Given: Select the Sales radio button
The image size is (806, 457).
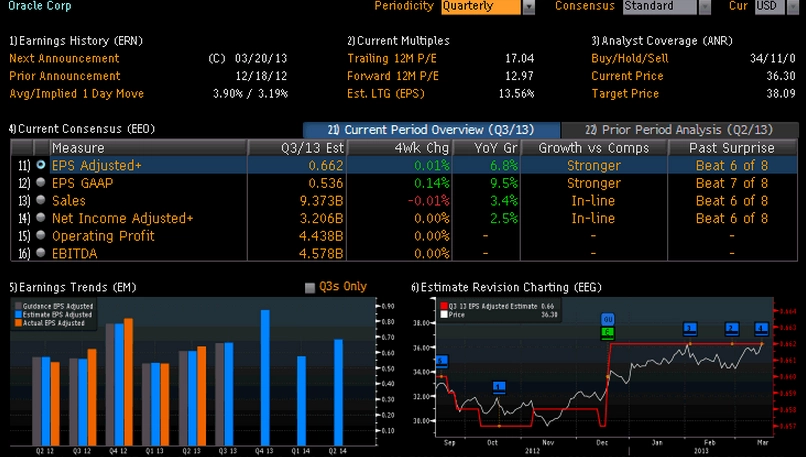Looking at the screenshot, I should [41, 200].
